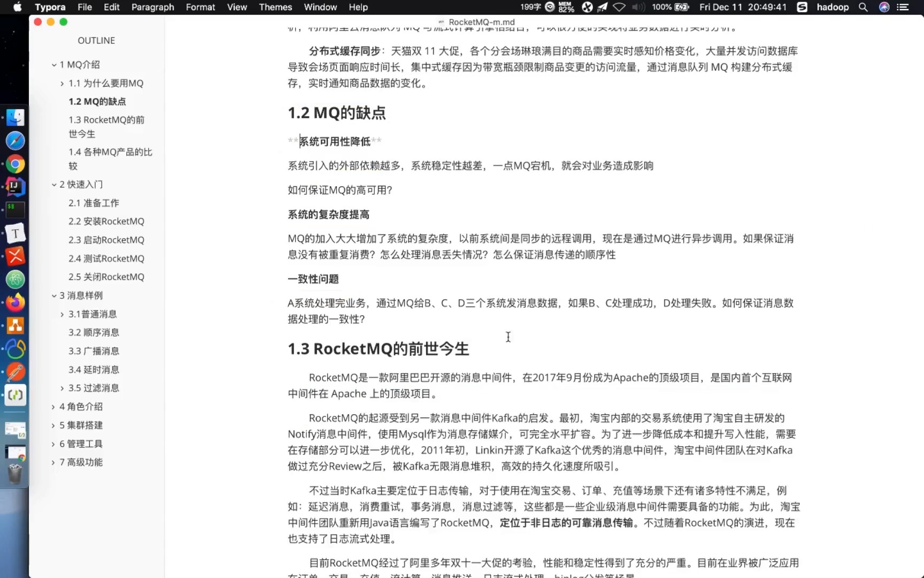
Task: Go to 1.3 RocketMQ的前世今生 outline entry
Action: coord(106,127)
